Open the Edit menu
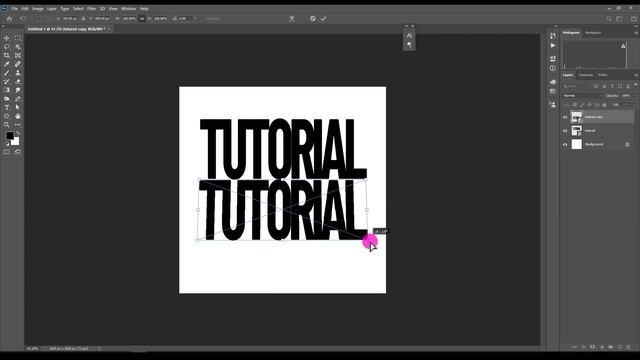Image resolution: width=640 pixels, height=360 pixels. pyautogui.click(x=25, y=9)
